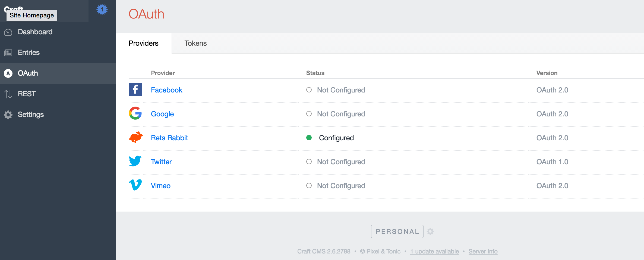
Task: Click the Provider column header
Action: pos(163,73)
